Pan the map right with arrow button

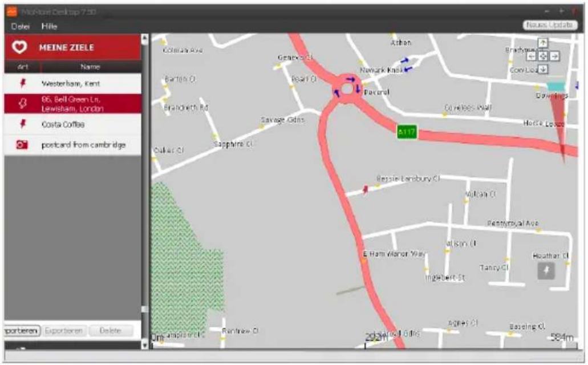[554, 56]
